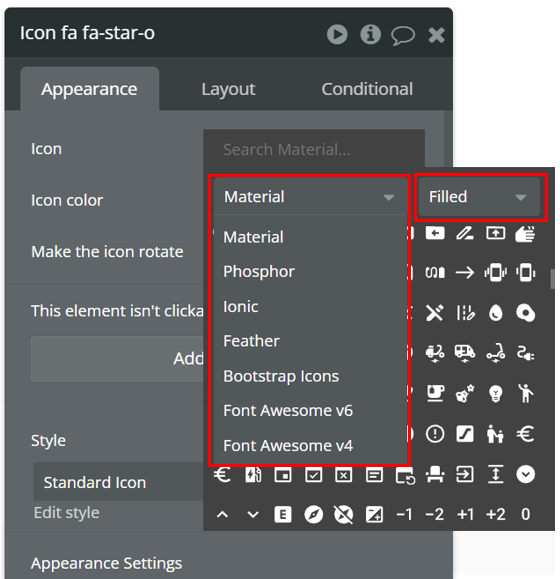
Task: Click the Search Material input field
Action: coord(314,150)
